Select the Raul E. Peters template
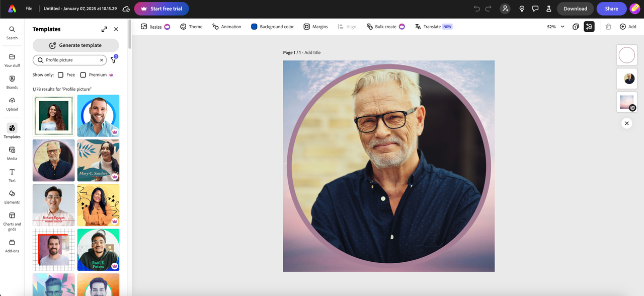Image resolution: width=644 pixels, height=296 pixels. (98, 250)
